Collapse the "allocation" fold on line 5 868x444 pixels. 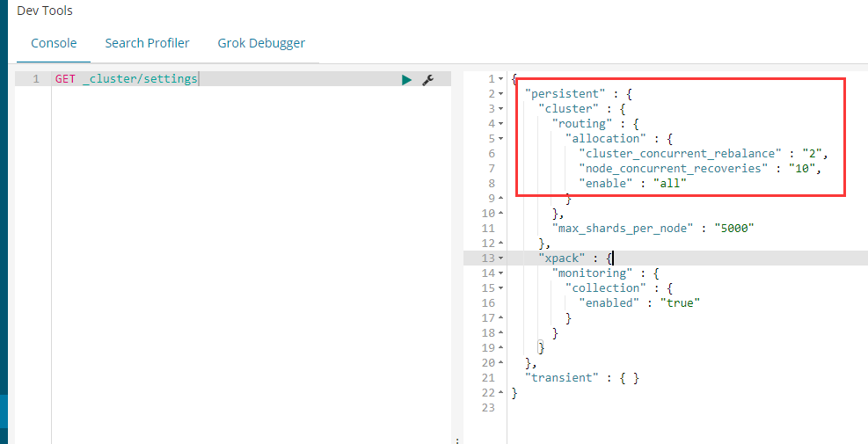point(501,139)
